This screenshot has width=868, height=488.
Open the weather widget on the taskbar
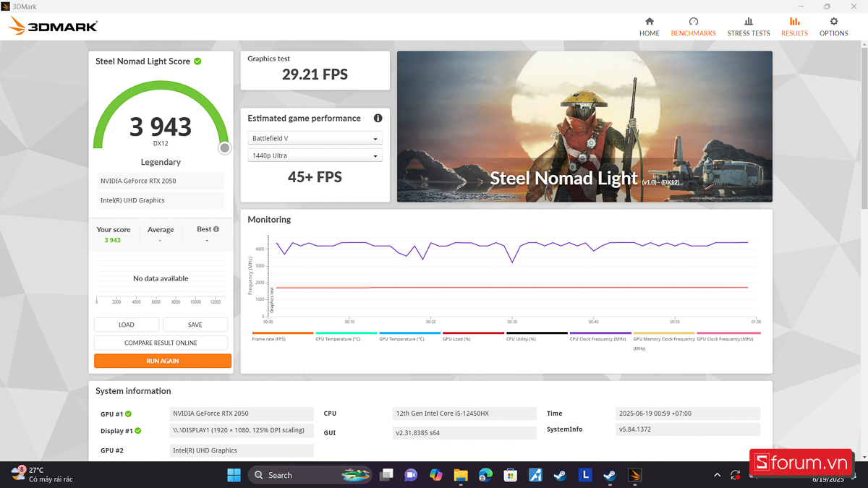pyautogui.click(x=42, y=474)
